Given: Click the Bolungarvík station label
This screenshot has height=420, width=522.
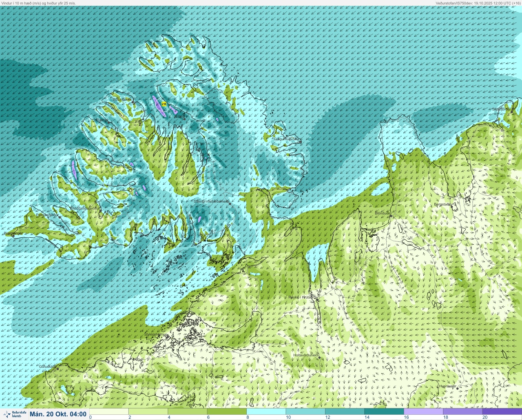Looking at the screenshot, I should tap(122, 99).
